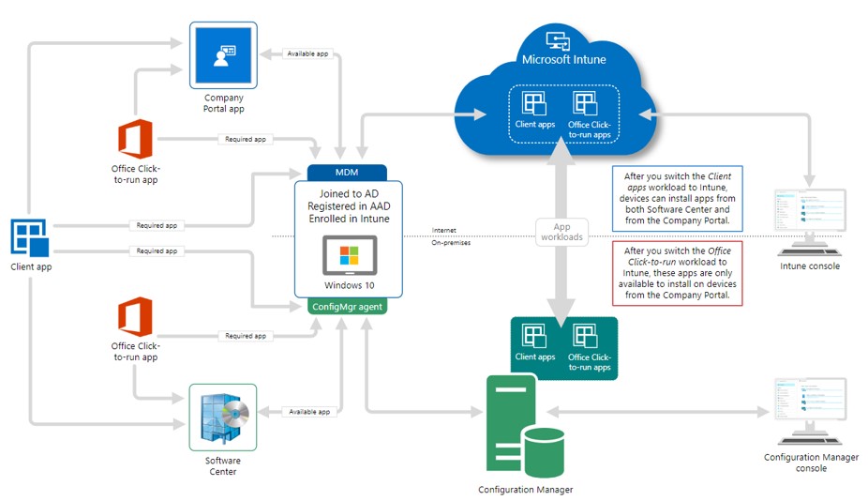Click the MDM header tab

point(347,173)
